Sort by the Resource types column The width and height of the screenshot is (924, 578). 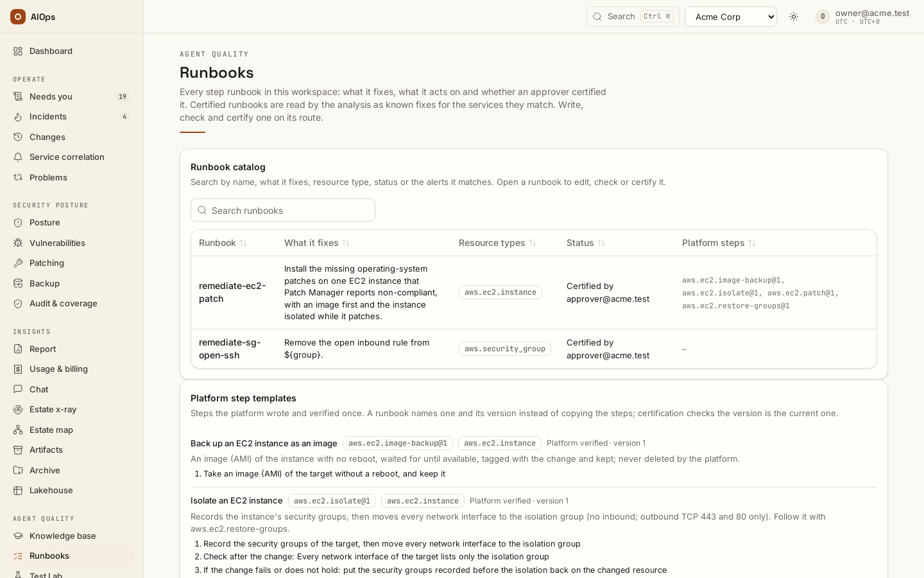tap(497, 243)
